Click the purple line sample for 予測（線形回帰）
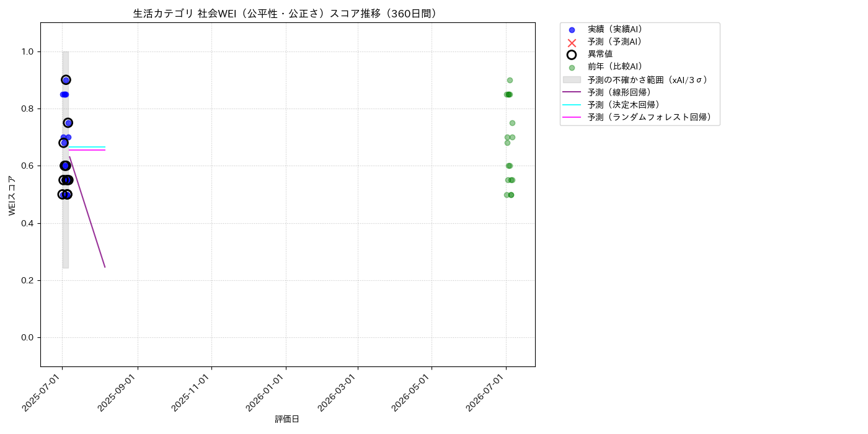 (572, 92)
